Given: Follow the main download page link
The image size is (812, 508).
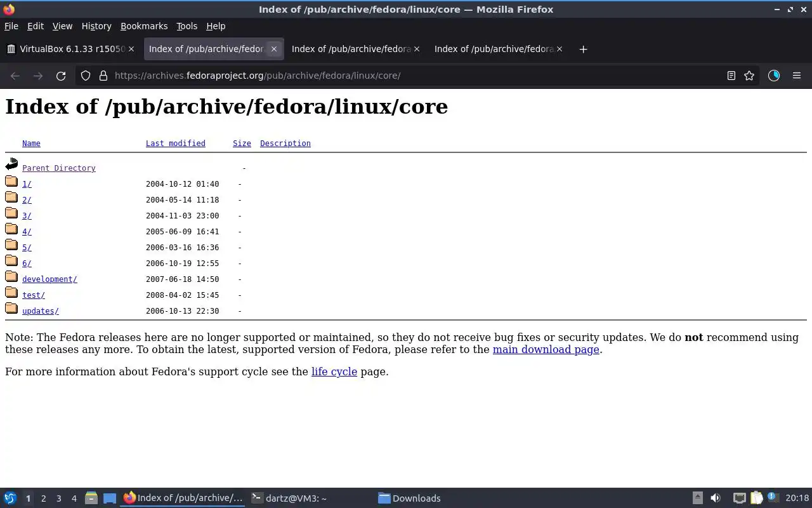Looking at the screenshot, I should click(546, 349).
